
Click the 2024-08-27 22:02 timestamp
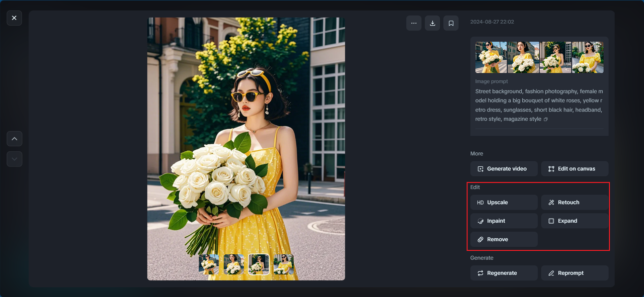coord(492,22)
